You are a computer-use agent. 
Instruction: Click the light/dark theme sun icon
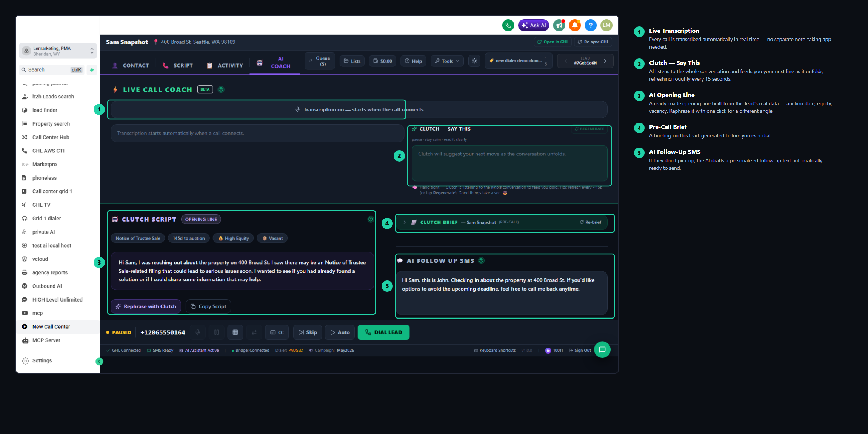474,61
